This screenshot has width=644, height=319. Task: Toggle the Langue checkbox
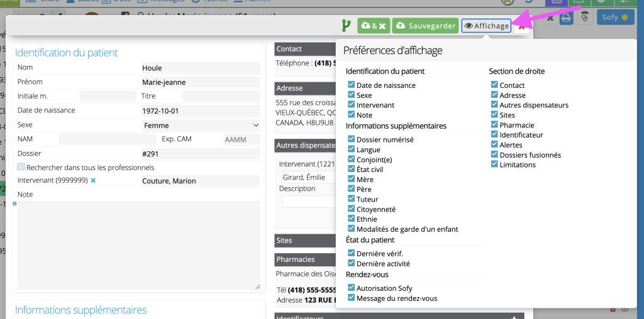pos(351,149)
